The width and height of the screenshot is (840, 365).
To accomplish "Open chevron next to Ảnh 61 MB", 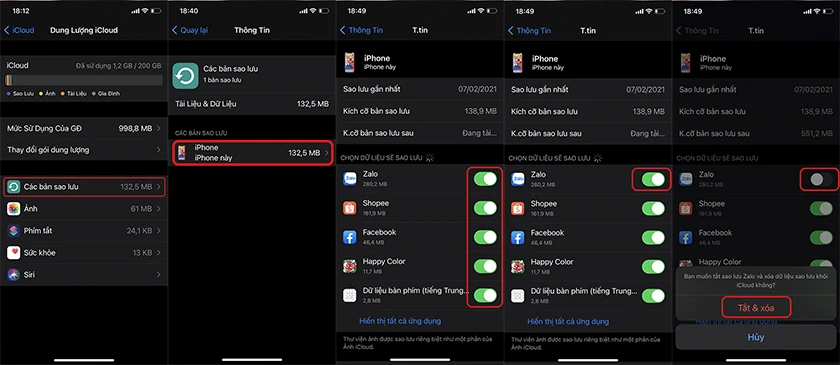I will (159, 208).
